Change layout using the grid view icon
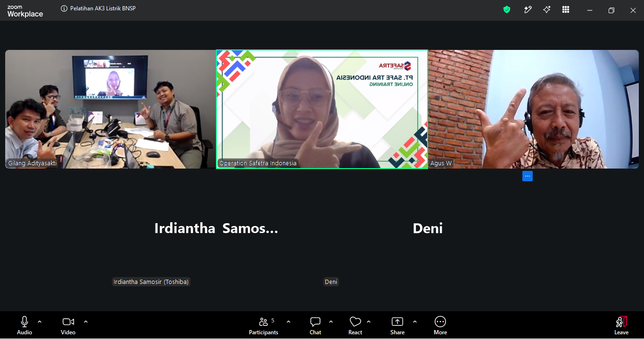This screenshot has height=339, width=644. coord(566,9)
